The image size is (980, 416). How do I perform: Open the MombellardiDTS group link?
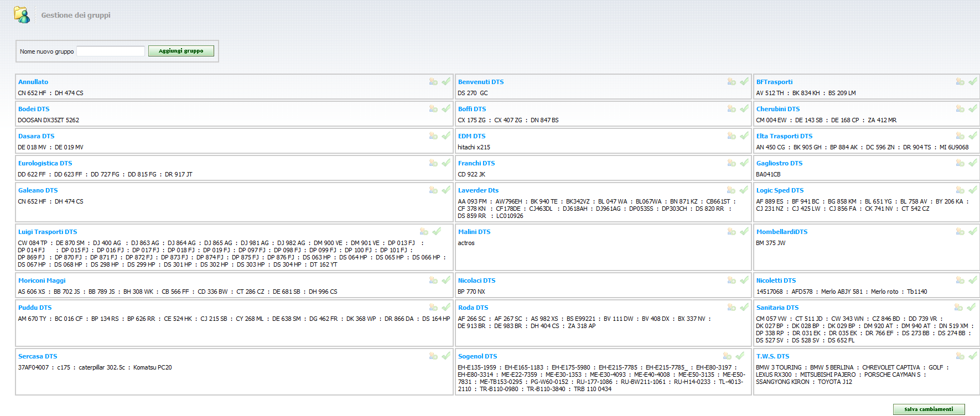(x=782, y=232)
